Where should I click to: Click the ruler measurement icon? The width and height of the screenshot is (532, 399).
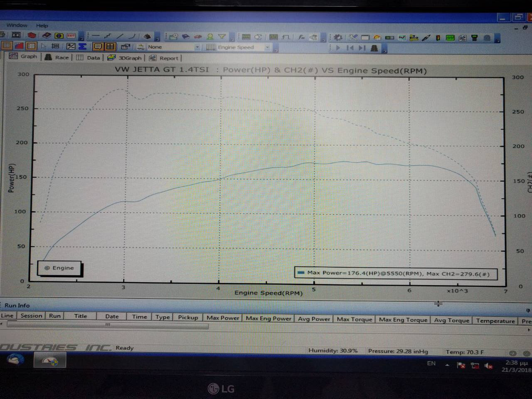pos(414,38)
